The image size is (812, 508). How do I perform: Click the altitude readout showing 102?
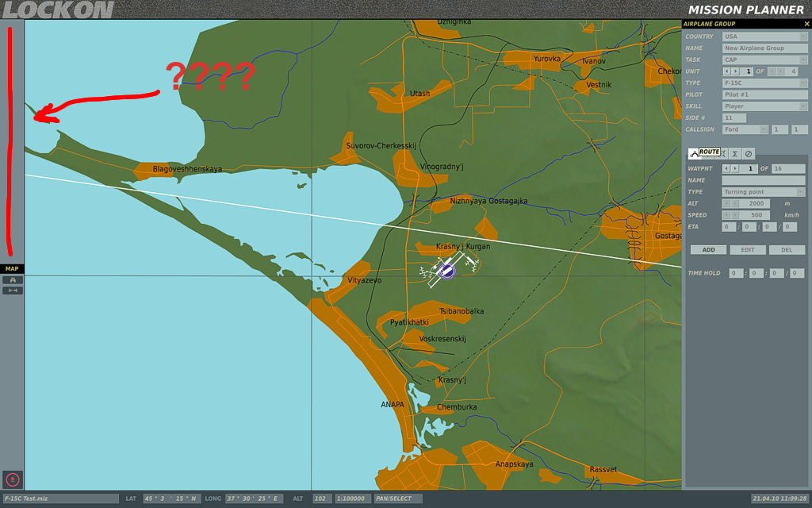click(321, 498)
